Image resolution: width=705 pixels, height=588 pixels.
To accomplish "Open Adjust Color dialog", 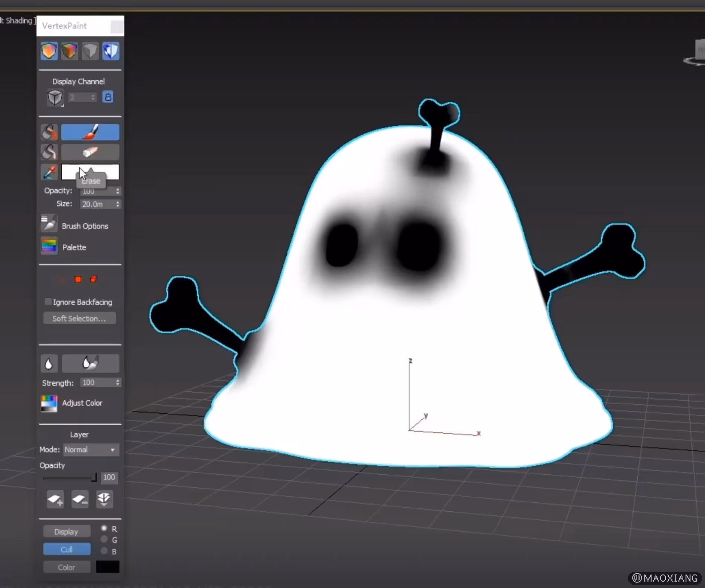I will (49, 403).
